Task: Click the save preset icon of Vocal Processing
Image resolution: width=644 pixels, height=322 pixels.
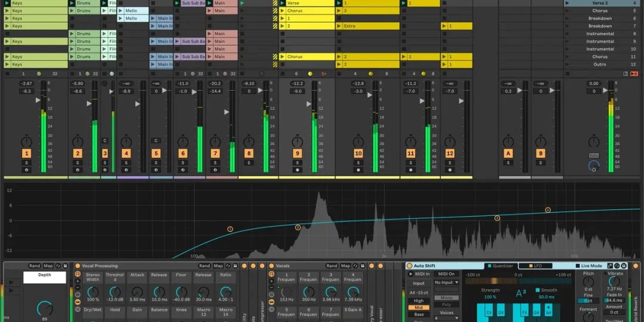Action: [235, 266]
